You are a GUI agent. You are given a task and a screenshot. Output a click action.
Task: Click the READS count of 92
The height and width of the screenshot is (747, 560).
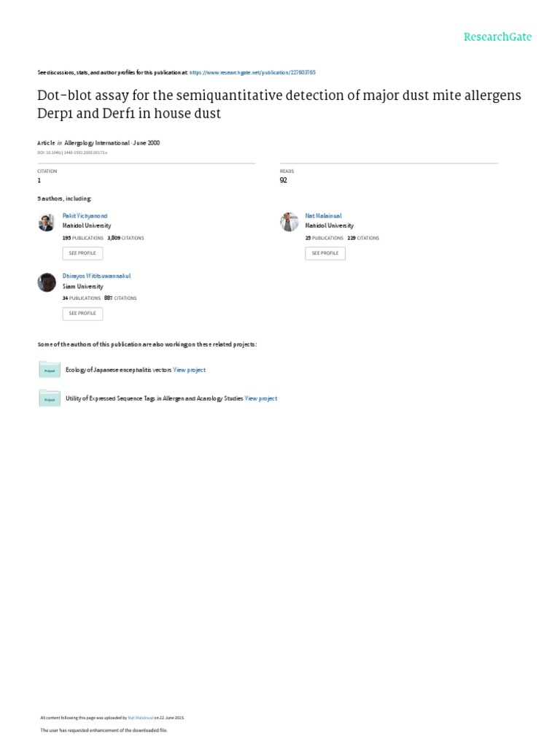(x=284, y=180)
